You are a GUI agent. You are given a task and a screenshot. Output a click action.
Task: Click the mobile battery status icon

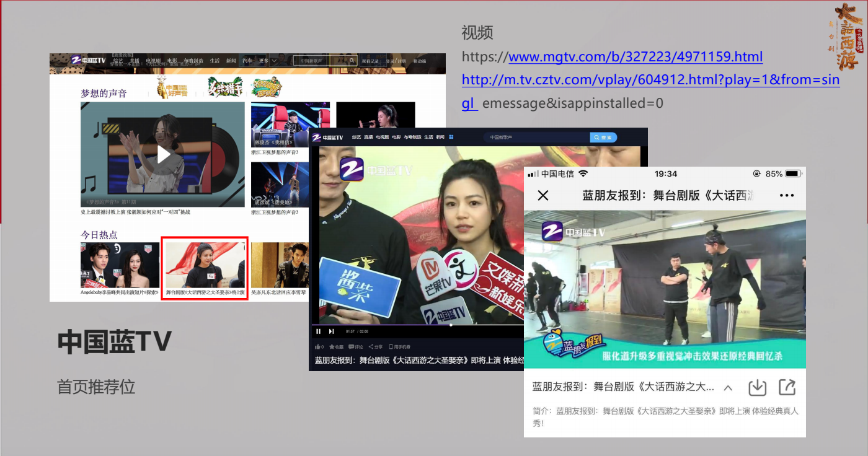[x=793, y=174]
